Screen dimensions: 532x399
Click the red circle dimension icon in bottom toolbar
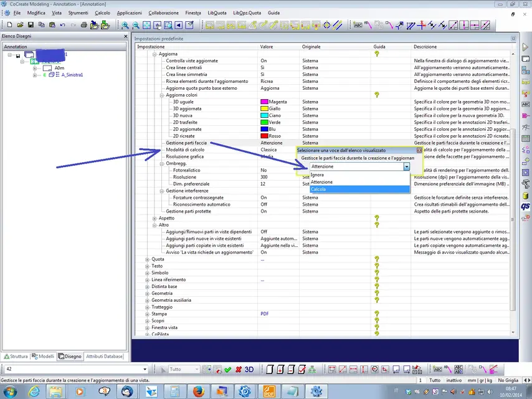coord(374,370)
